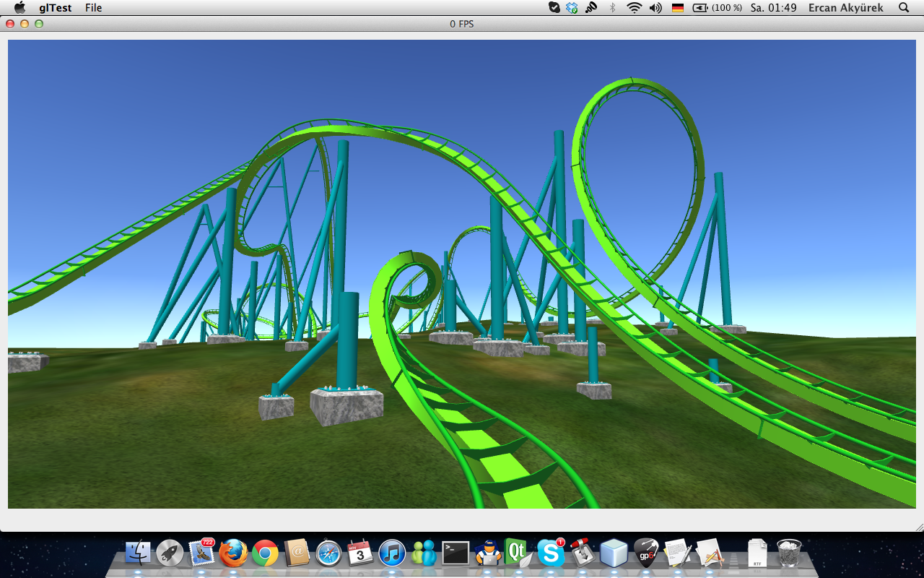
Task: Click the Spotlight search magnifier
Action: pyautogui.click(x=904, y=8)
